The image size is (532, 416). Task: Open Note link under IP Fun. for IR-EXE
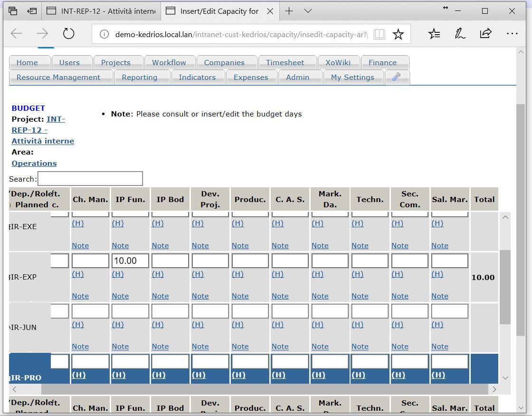click(x=121, y=245)
